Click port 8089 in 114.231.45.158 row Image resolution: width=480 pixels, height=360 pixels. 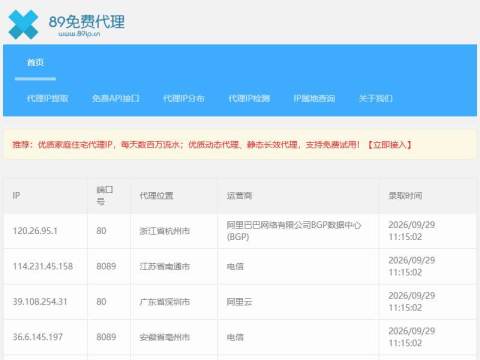(x=106, y=266)
